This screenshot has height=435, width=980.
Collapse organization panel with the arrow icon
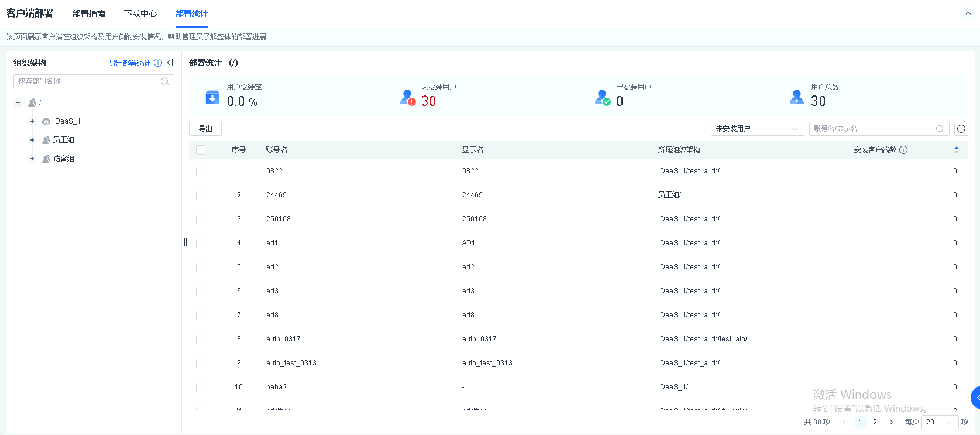(170, 63)
